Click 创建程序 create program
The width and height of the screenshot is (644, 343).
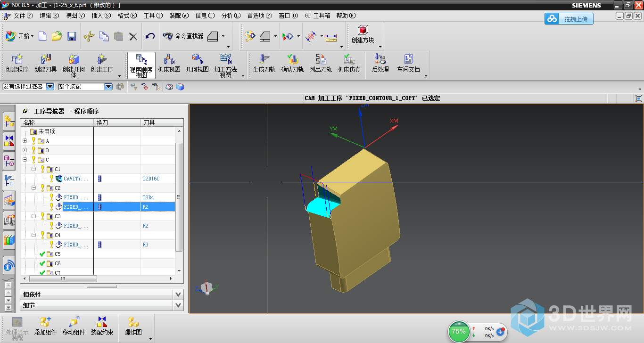(x=17, y=64)
